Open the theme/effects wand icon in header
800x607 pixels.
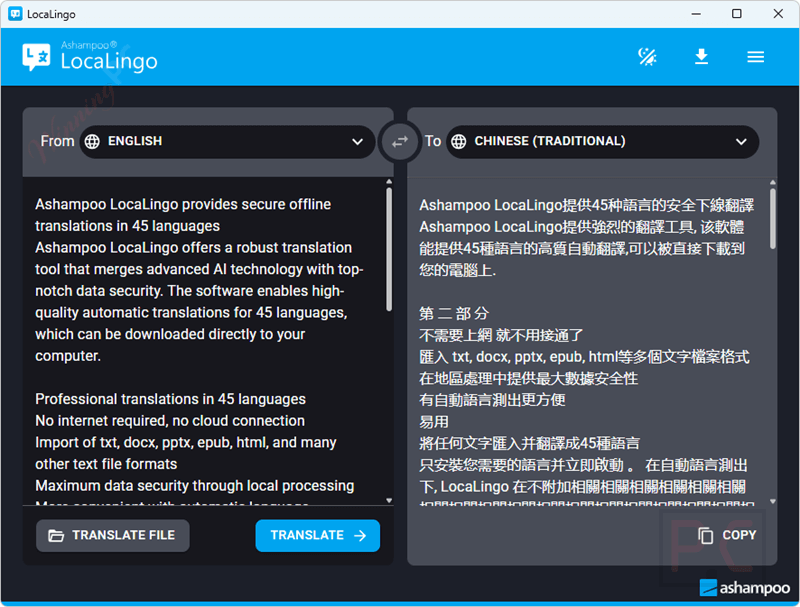pos(647,57)
